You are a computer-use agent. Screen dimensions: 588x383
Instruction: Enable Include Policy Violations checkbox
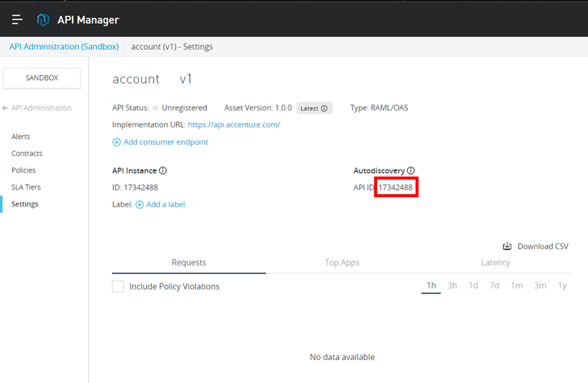tap(118, 286)
